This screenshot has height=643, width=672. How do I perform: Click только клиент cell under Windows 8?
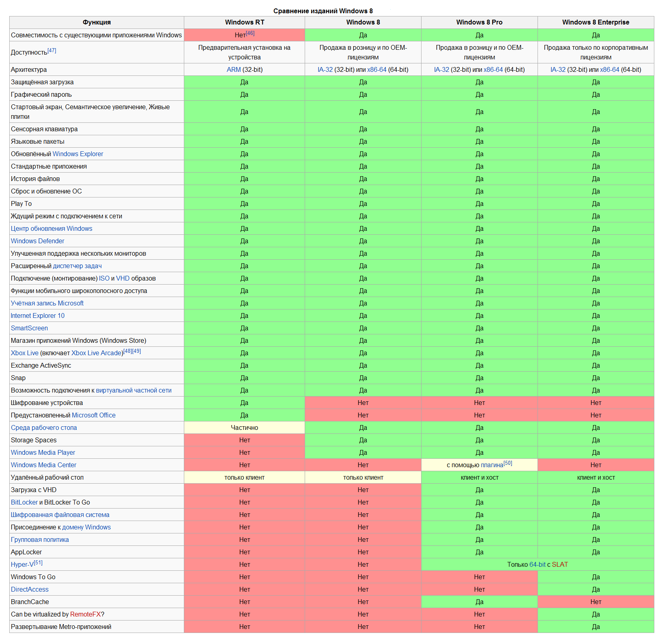[x=363, y=477]
